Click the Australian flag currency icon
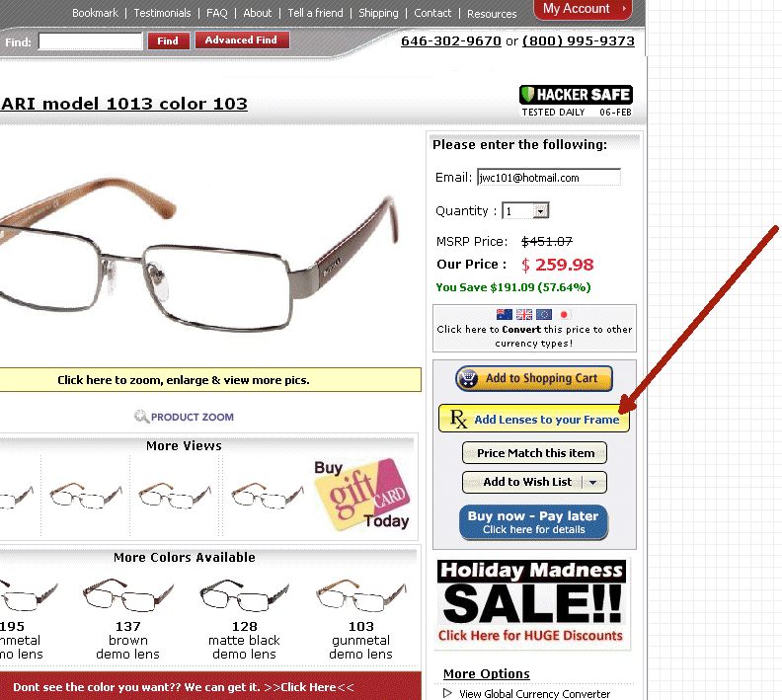The image size is (782, 700). 505,315
